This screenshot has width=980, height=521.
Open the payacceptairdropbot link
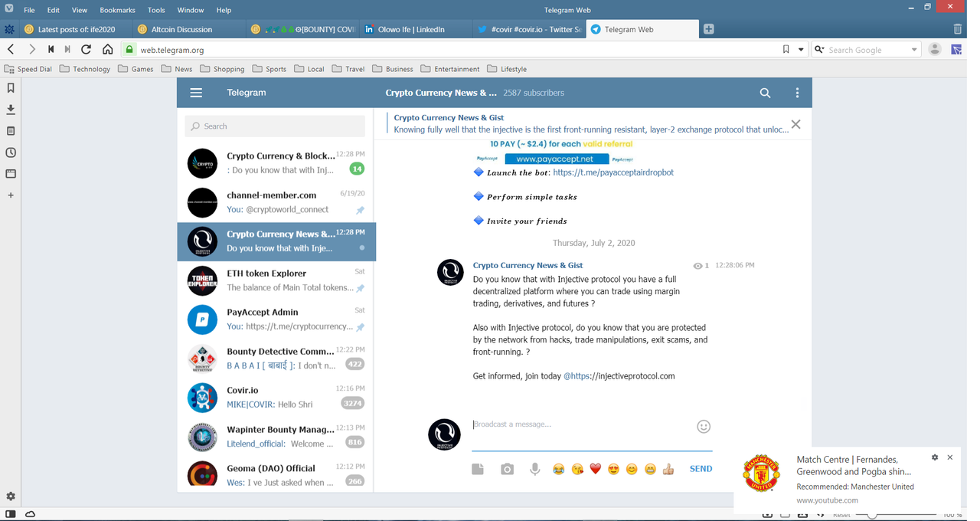(x=613, y=172)
